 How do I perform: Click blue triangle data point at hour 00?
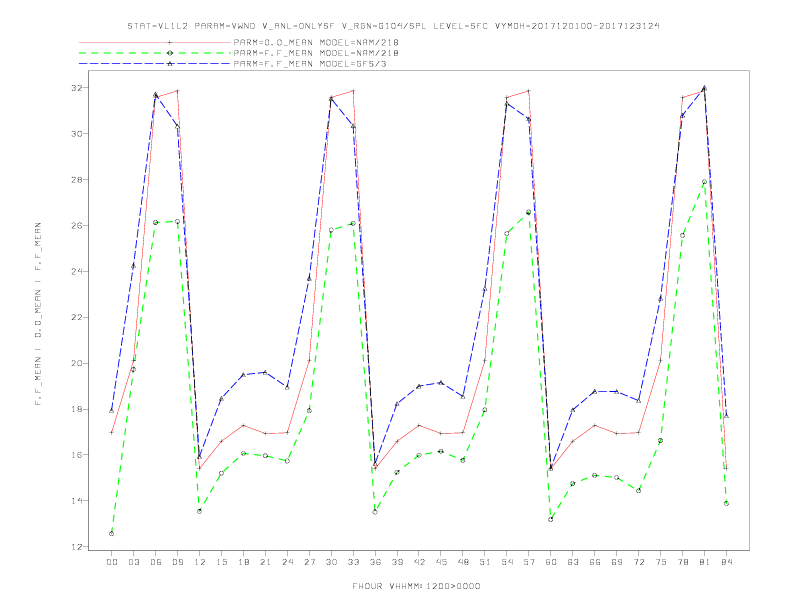click(112, 411)
